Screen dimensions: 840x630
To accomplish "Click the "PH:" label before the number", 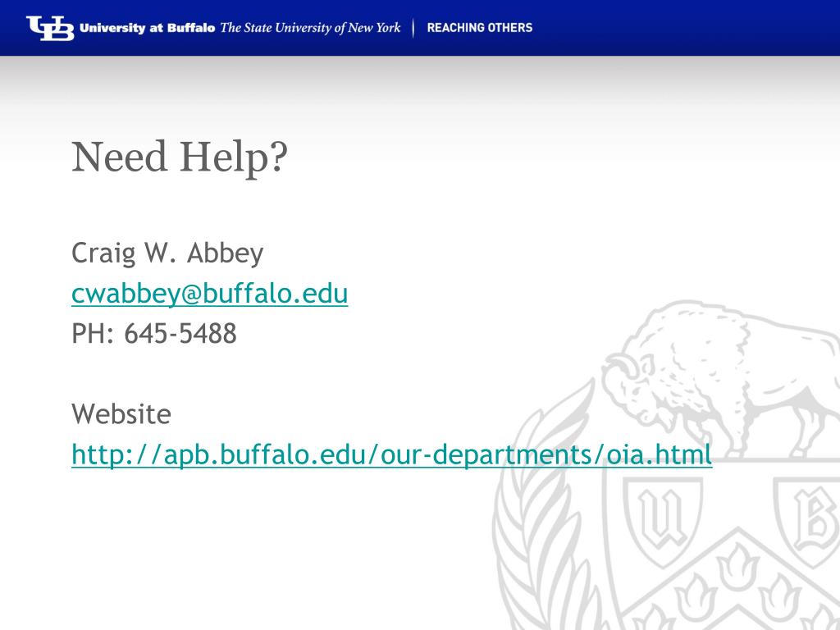I will [x=93, y=333].
